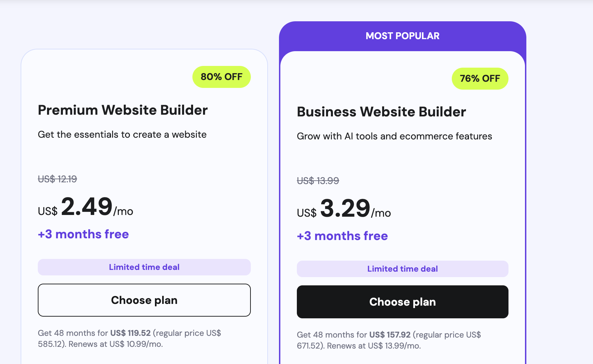Click the Limited time deal banner on Premium card
This screenshot has height=364, width=593.
coord(144,267)
